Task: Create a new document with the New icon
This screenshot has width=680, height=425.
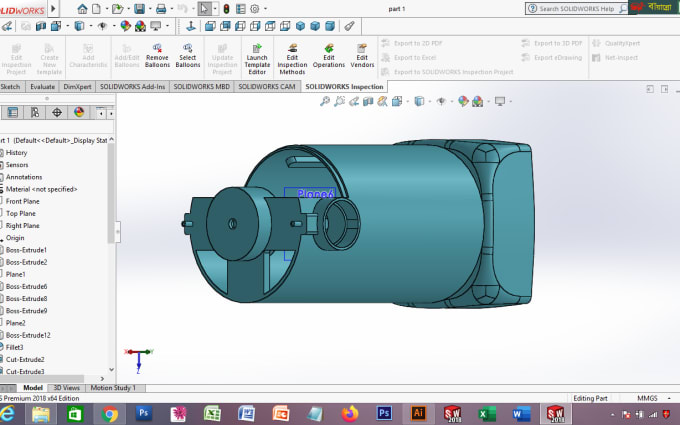Action: (x=96, y=9)
